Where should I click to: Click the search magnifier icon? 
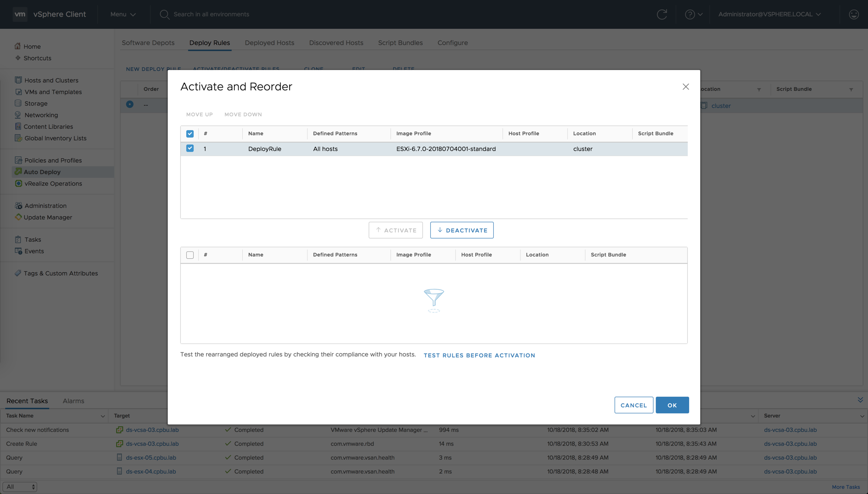(164, 14)
